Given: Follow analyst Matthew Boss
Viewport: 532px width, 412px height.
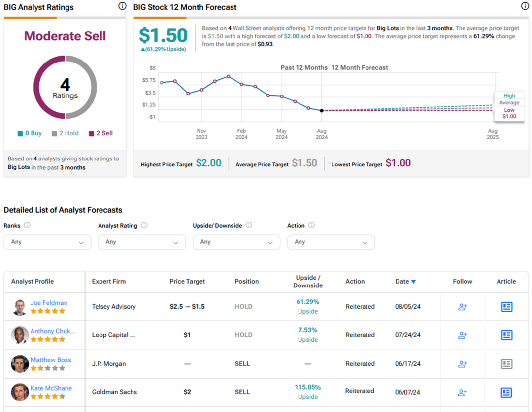Looking at the screenshot, I should (463, 364).
